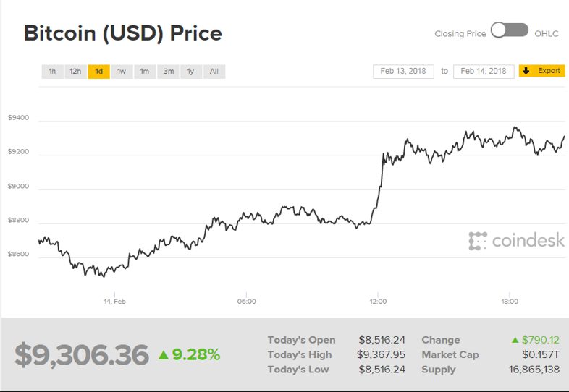Show the 3m price history
Image resolution: width=569 pixels, height=392 pixels.
(168, 71)
